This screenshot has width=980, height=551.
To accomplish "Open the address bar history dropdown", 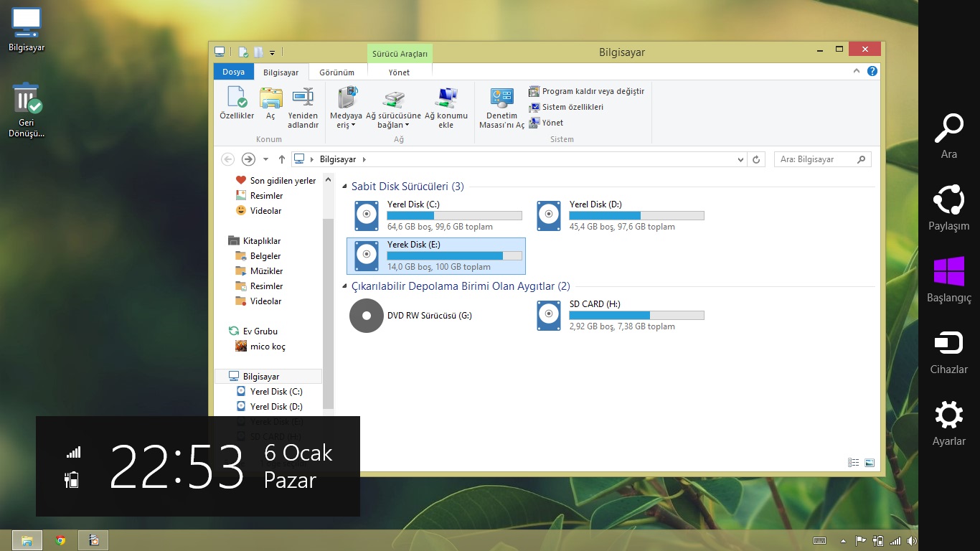I will (741, 159).
